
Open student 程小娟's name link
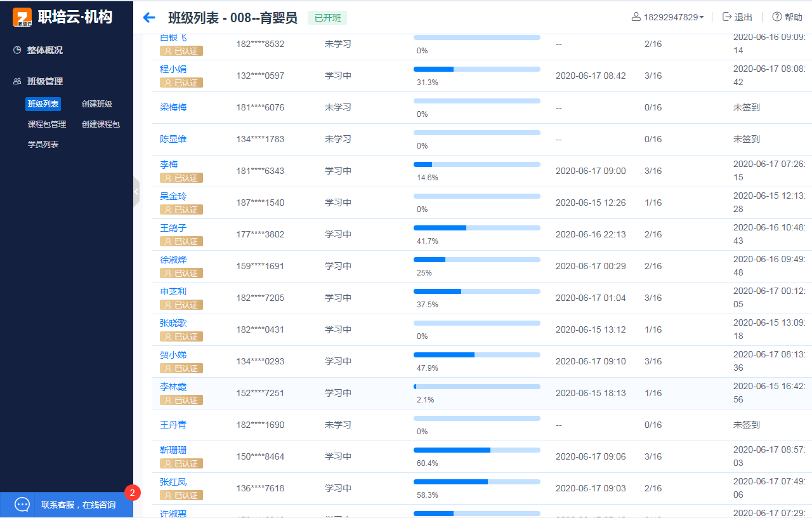173,69
